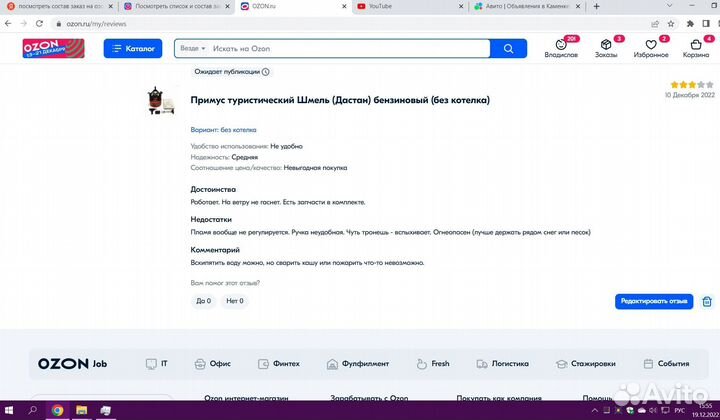This screenshot has width=720, height=420.
Task: Open the Избранное favorites heart icon
Action: click(651, 48)
